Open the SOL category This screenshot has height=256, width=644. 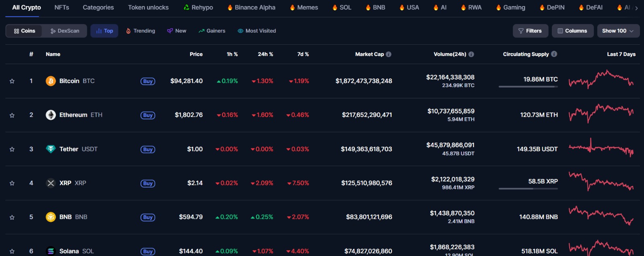coord(342,7)
